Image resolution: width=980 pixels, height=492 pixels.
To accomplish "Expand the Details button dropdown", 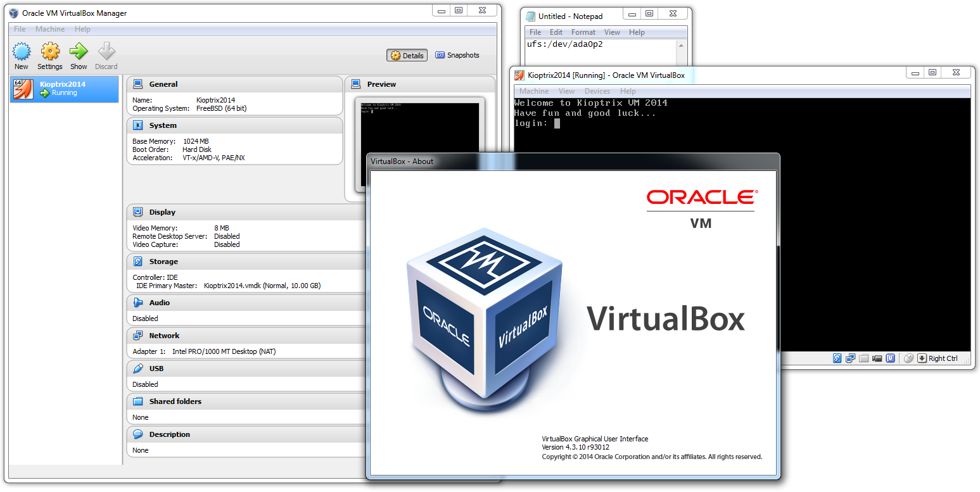I will 407,55.
